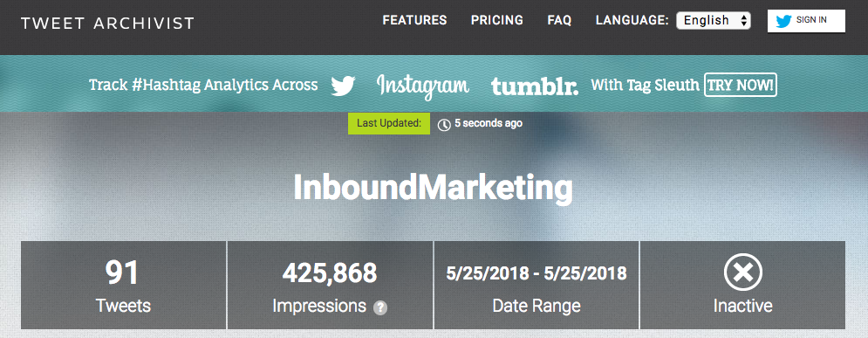Screen dimensions: 868x338
Task: Open the FAQ menu item
Action: [x=560, y=20]
